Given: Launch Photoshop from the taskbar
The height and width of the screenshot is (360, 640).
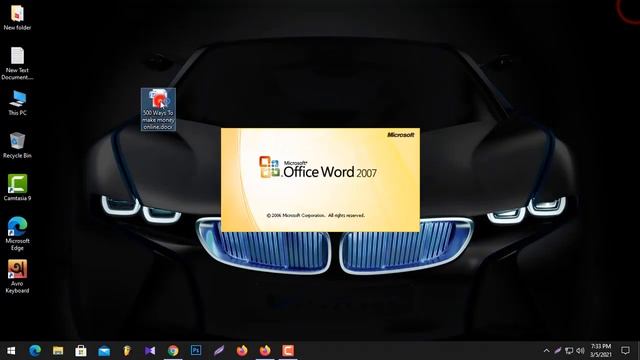Looking at the screenshot, I should (196, 351).
